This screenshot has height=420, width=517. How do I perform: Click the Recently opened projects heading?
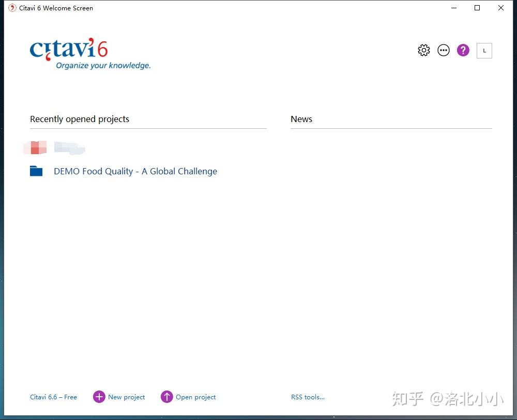[80, 119]
